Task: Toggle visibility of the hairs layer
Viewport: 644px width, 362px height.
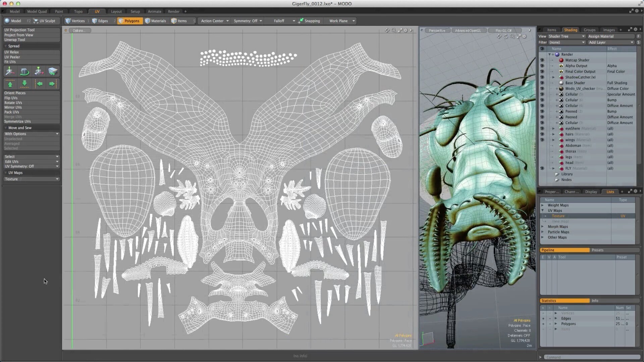Action: click(541, 134)
